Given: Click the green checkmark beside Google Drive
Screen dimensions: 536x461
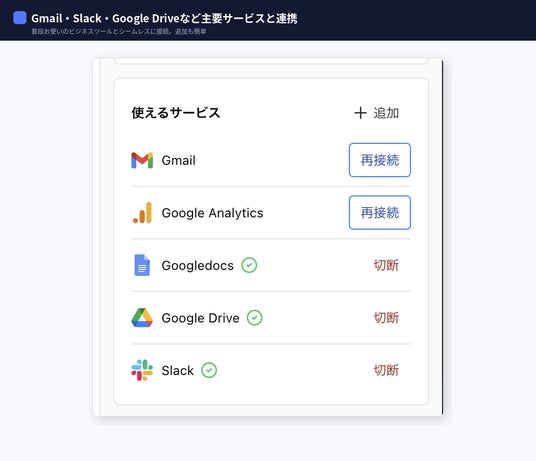Looking at the screenshot, I should (x=255, y=317).
